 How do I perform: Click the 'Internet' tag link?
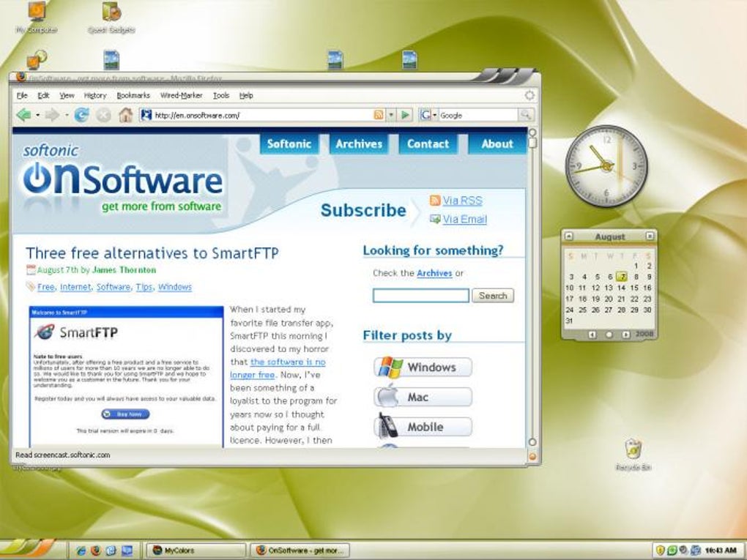[75, 287]
